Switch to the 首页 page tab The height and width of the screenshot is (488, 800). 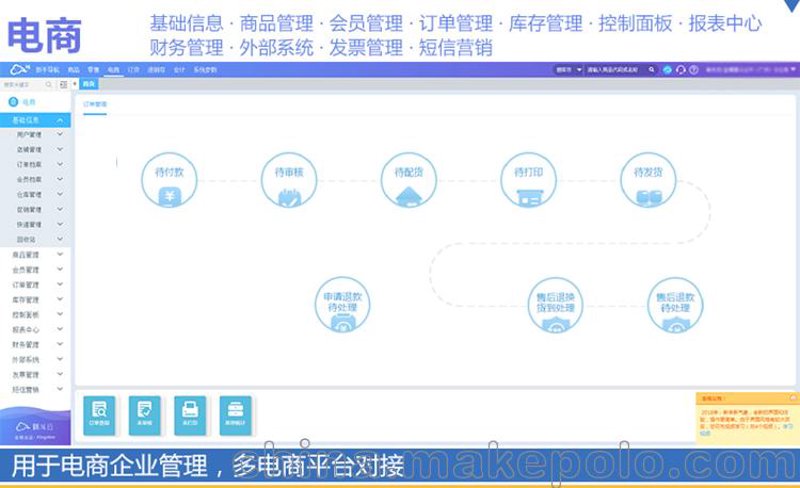[x=89, y=84]
